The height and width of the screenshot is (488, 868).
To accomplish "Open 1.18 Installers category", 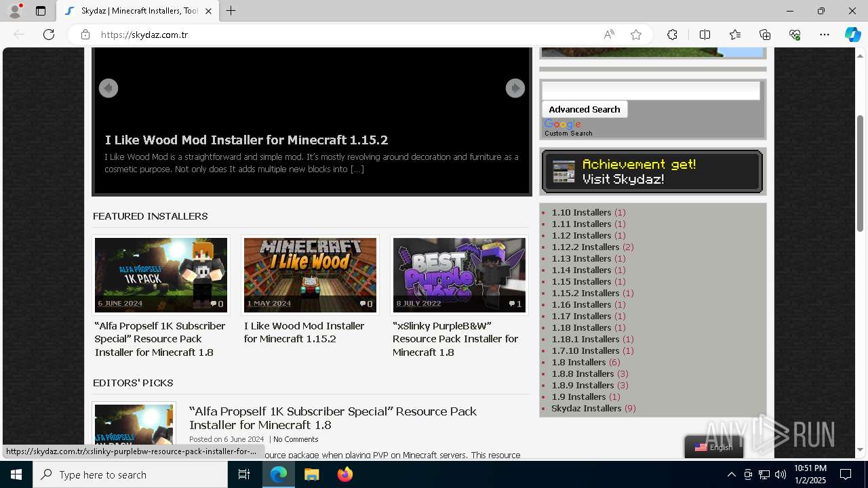I will [x=581, y=327].
